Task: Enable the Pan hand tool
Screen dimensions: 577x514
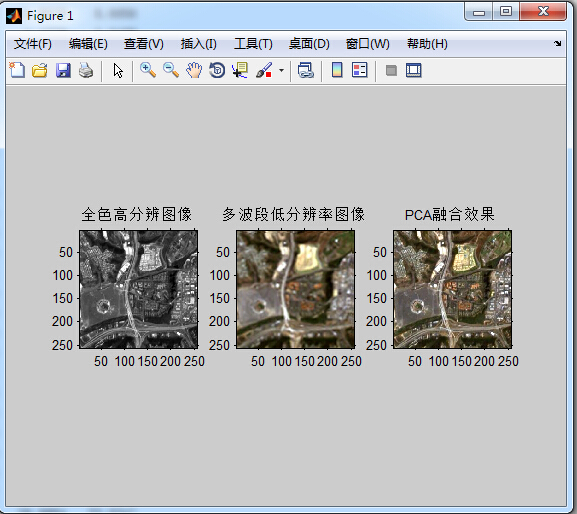Action: coord(194,70)
